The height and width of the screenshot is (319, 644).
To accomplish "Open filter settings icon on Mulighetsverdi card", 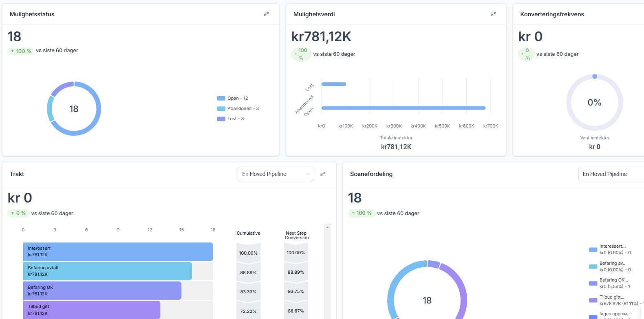I will point(493,14).
